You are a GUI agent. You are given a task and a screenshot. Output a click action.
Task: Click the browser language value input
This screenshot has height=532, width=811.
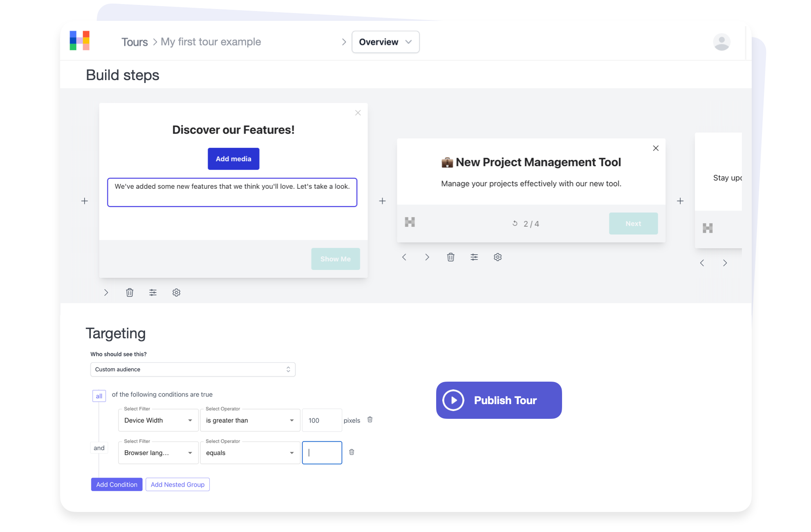click(x=322, y=453)
